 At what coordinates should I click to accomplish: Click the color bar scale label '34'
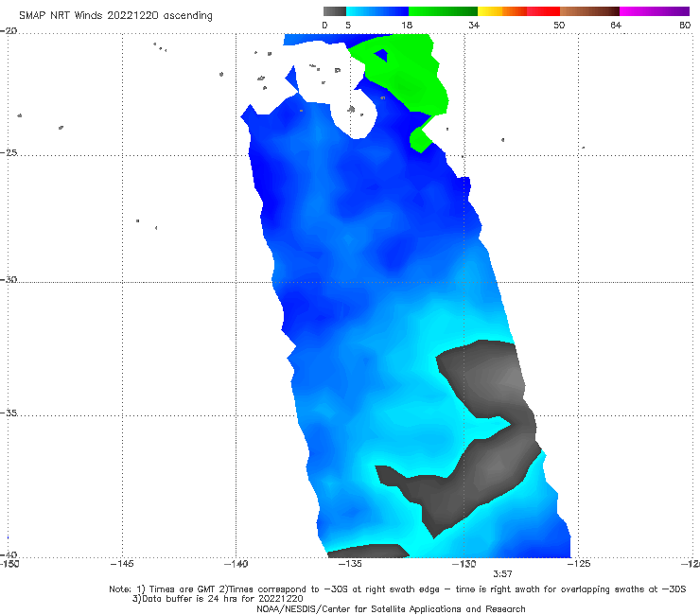pyautogui.click(x=474, y=25)
